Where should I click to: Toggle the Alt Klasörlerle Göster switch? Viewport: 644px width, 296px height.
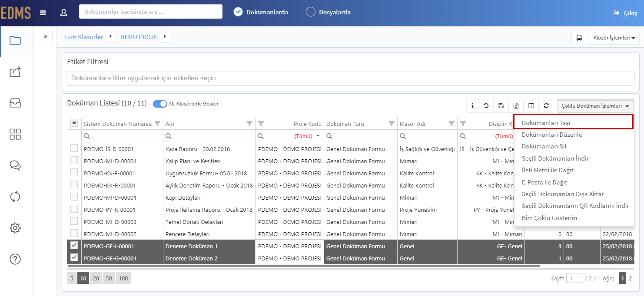(160, 104)
